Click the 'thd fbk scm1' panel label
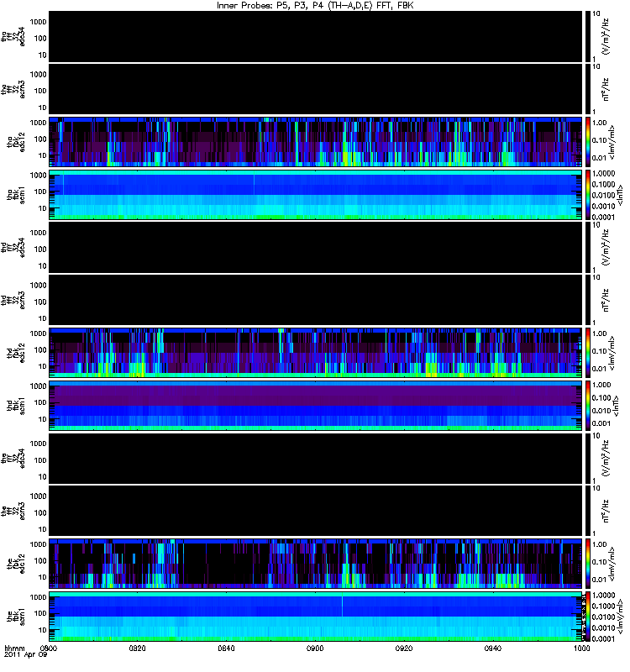Screen dimensions: 630x672 point(16,406)
